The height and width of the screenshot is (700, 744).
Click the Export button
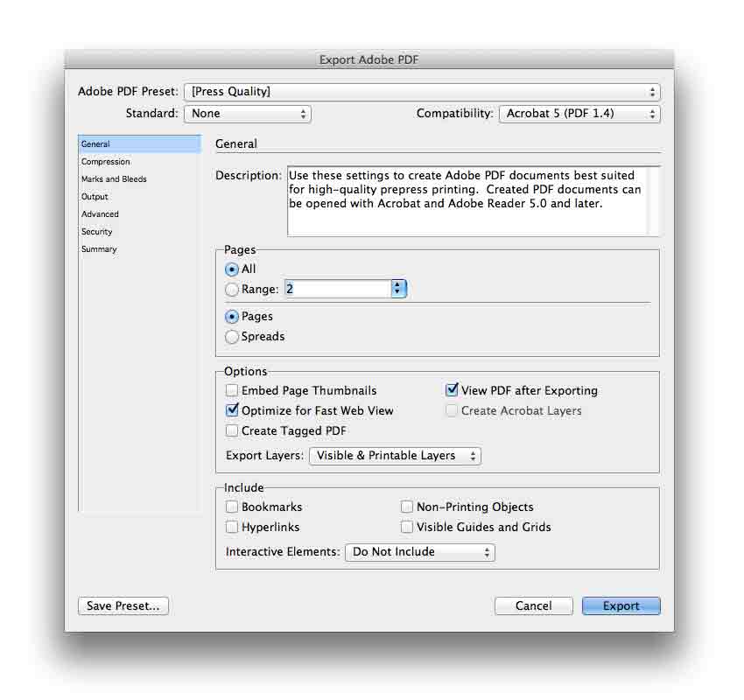click(x=621, y=605)
